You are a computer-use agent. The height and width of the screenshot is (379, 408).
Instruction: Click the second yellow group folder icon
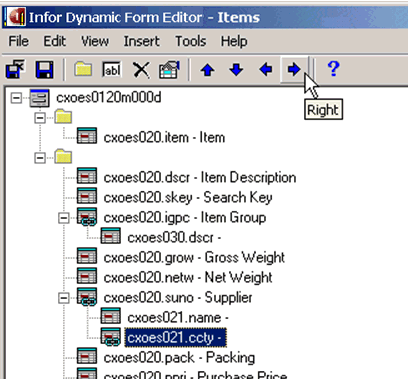63,156
